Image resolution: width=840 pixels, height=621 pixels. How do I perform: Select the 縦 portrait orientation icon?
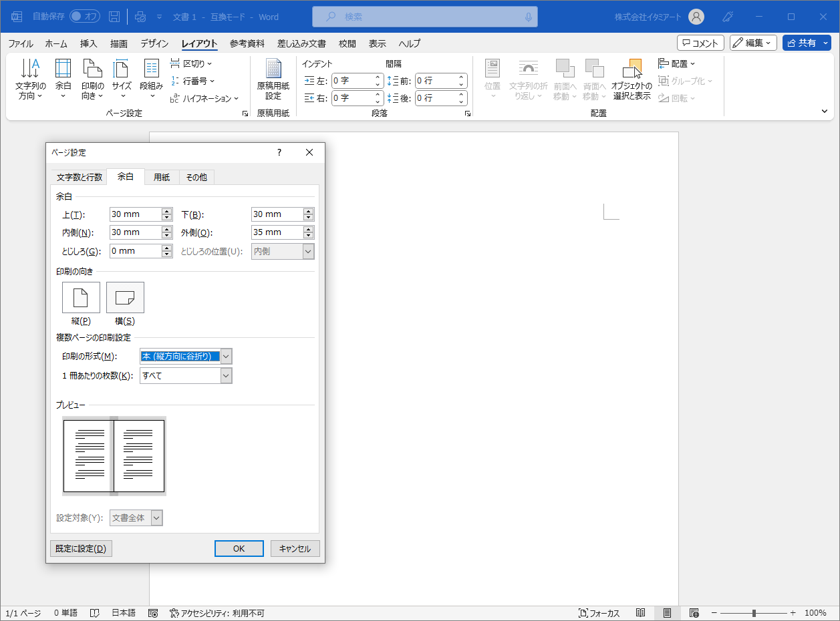(x=81, y=297)
